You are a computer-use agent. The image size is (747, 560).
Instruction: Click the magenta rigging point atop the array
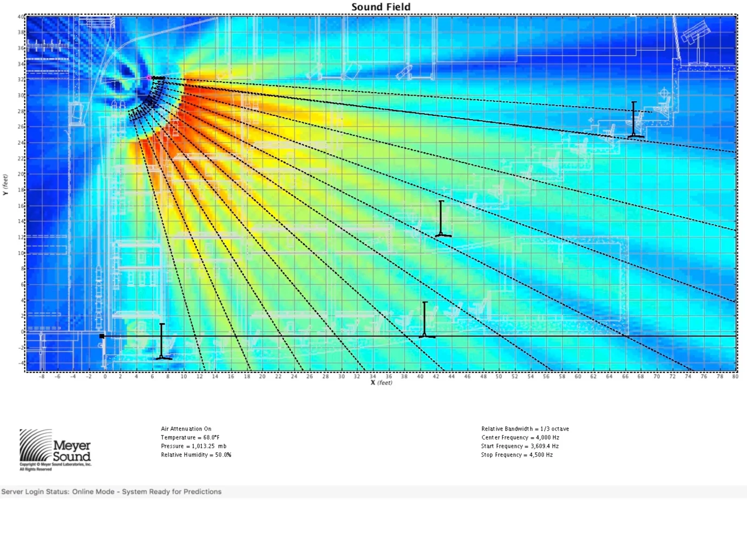(149, 78)
